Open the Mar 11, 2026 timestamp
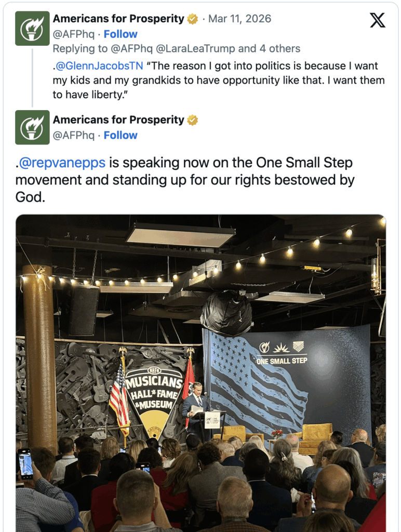Screen dimensions: 401x532 click(x=239, y=19)
